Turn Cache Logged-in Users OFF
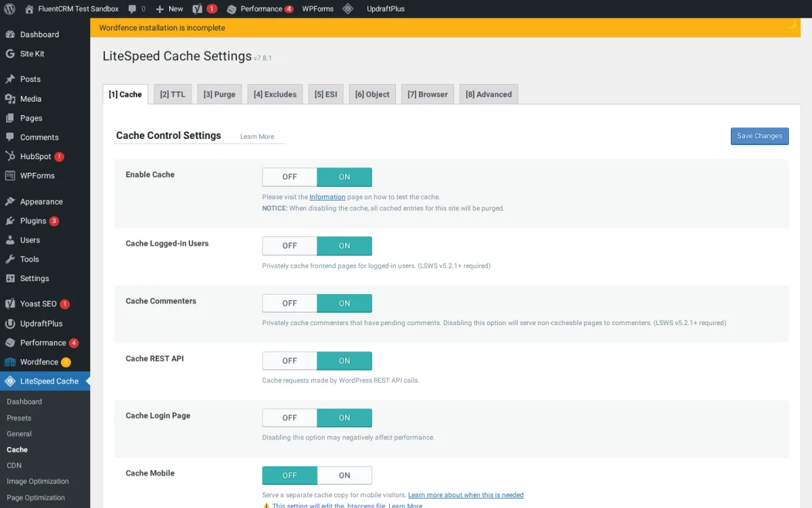812x508 pixels. point(290,246)
